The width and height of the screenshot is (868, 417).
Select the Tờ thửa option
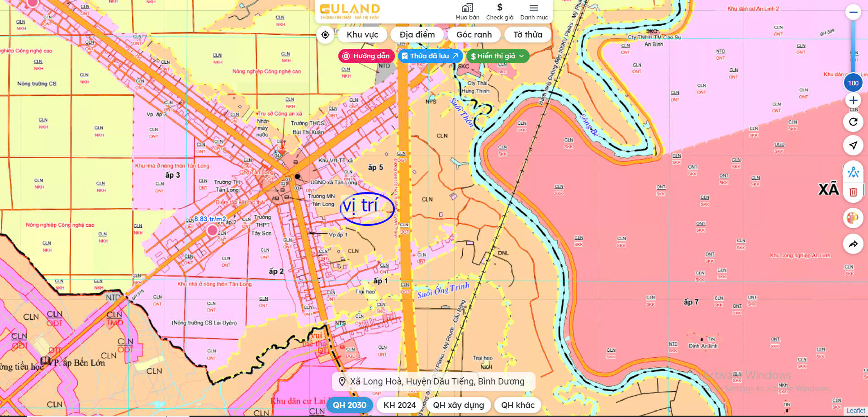527,35
